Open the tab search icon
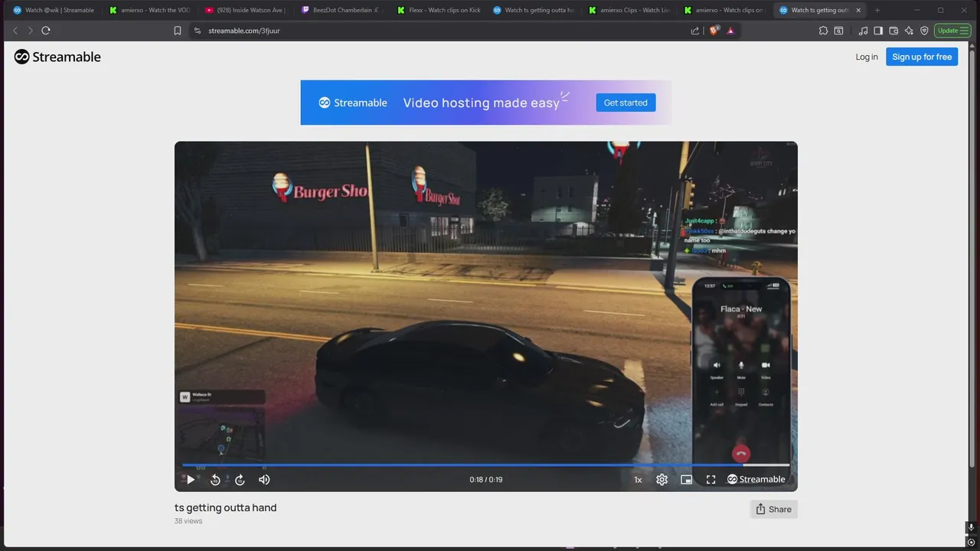The width and height of the screenshot is (980, 551). [838, 31]
